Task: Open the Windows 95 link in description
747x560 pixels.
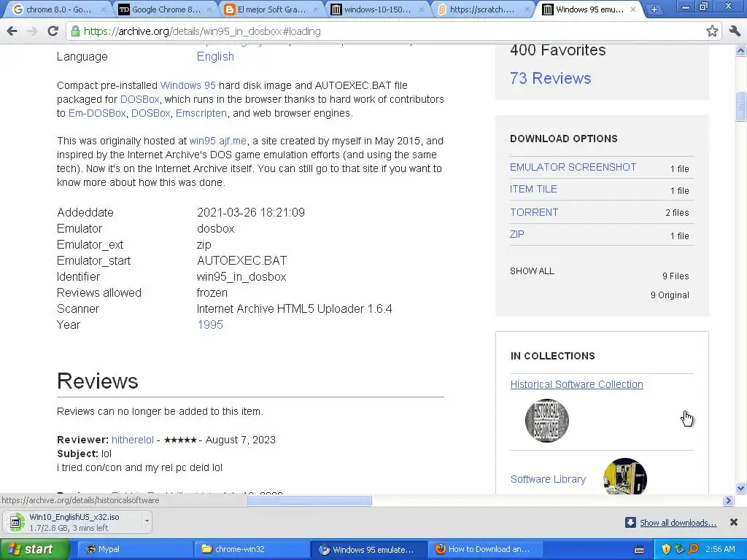Action: (x=187, y=85)
